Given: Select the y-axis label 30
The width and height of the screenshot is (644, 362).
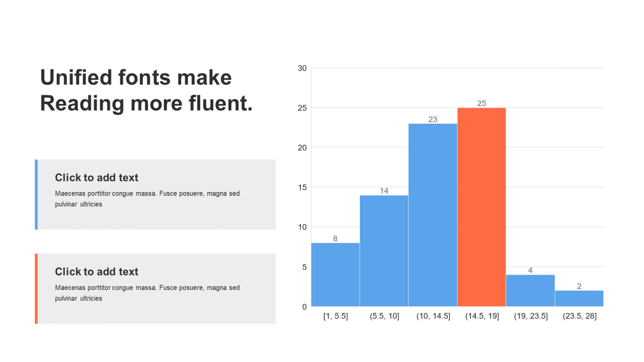Looking at the screenshot, I should (302, 68).
